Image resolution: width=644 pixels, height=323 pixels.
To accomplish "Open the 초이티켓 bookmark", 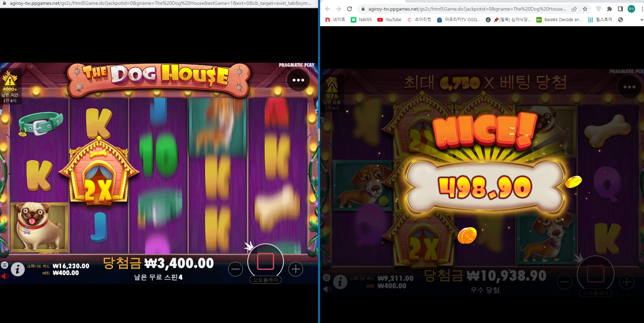I will (419, 20).
